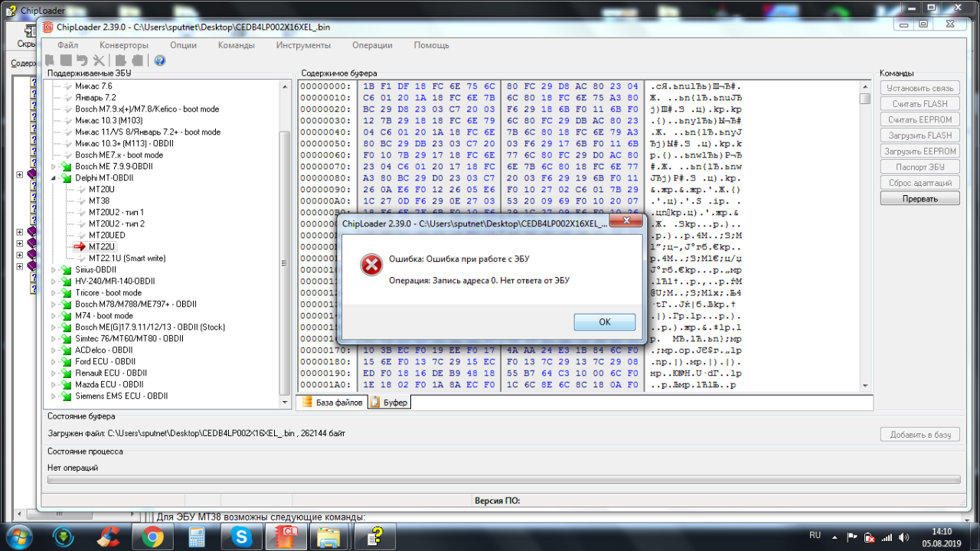Image resolution: width=980 pixels, height=551 pixels.
Task: Click the blue Help question mark icon
Action: 160,60
